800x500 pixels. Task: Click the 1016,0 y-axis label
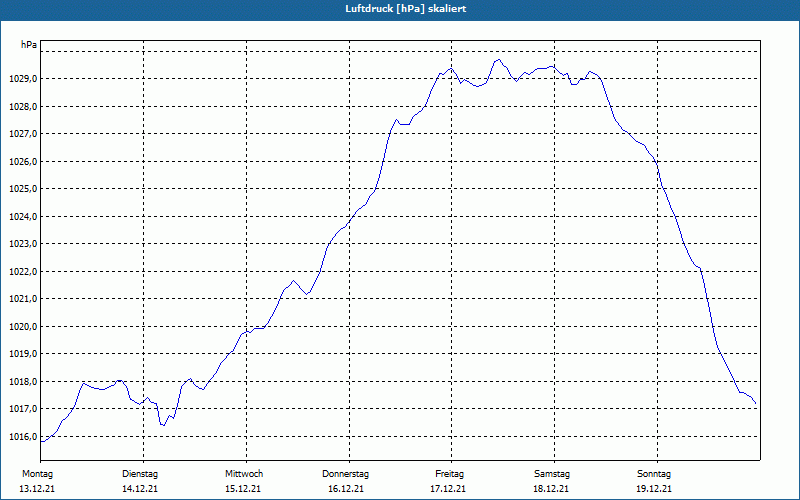(x=23, y=437)
